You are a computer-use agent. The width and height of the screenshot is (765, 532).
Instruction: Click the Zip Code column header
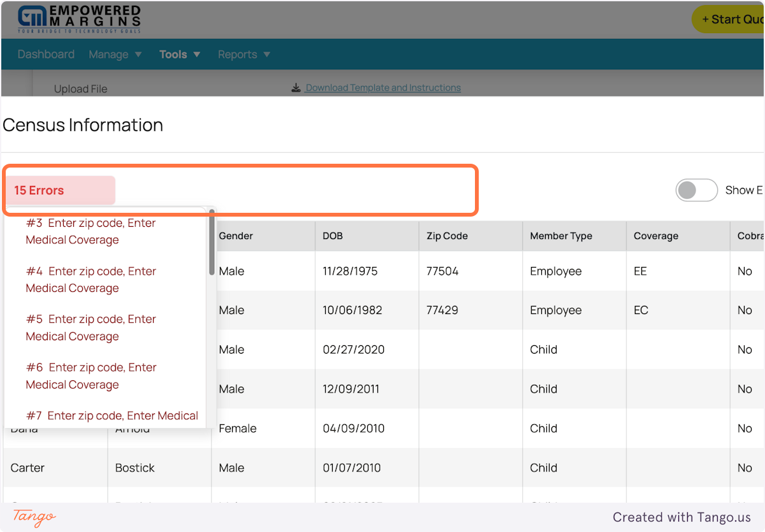point(446,236)
